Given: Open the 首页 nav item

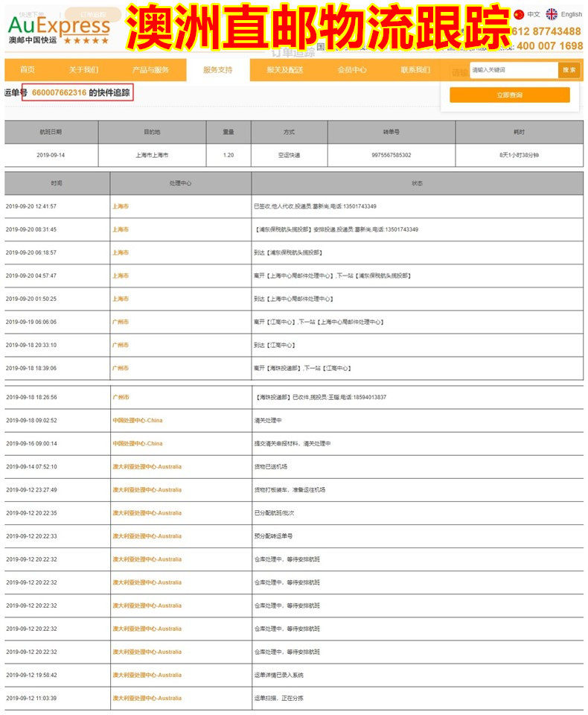Looking at the screenshot, I should (x=28, y=70).
